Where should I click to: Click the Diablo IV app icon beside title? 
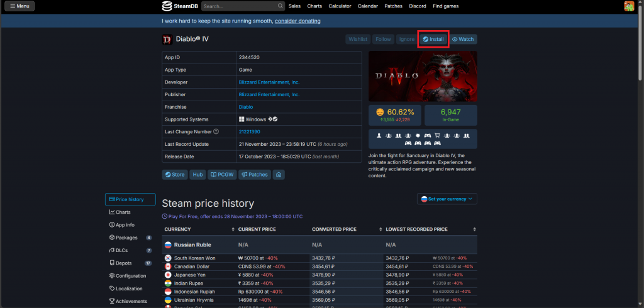click(167, 40)
